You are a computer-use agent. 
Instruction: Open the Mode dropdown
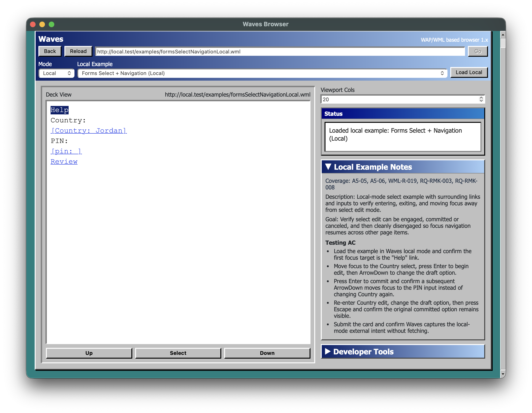coord(56,73)
